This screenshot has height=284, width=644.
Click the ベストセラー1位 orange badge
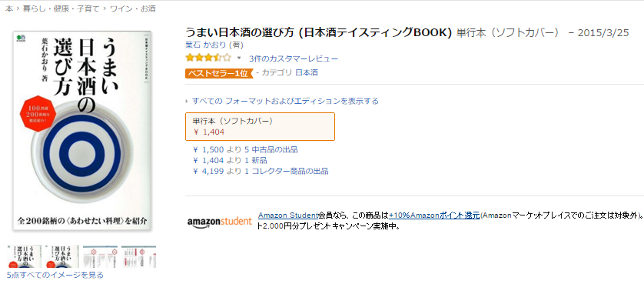coord(219,73)
